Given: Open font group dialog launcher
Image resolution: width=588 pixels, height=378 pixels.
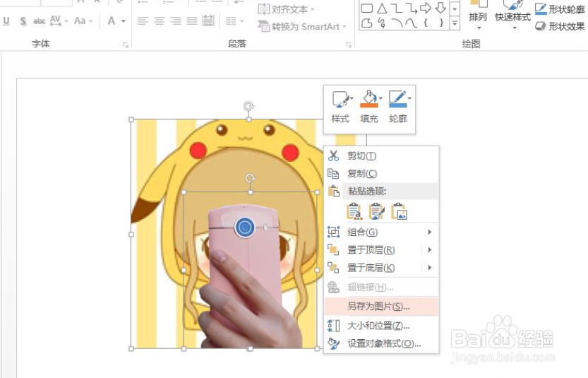Looking at the screenshot, I should [x=125, y=45].
